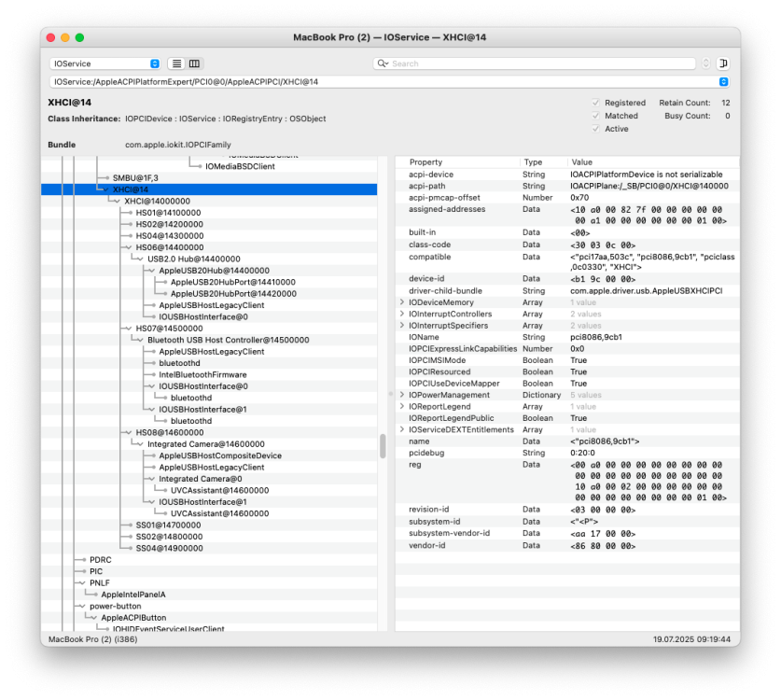Click the search magnifier icon
This screenshot has height=700, width=781.
tap(383, 63)
